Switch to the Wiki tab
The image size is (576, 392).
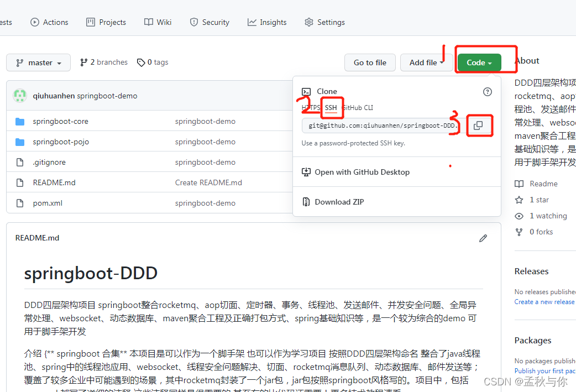(158, 22)
